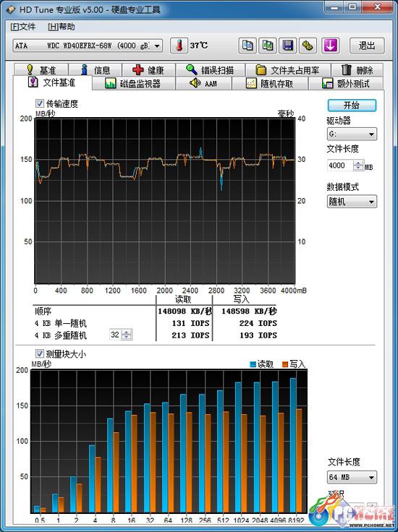Click the 开始 start button
The height and width of the screenshot is (532, 398).
(352, 106)
